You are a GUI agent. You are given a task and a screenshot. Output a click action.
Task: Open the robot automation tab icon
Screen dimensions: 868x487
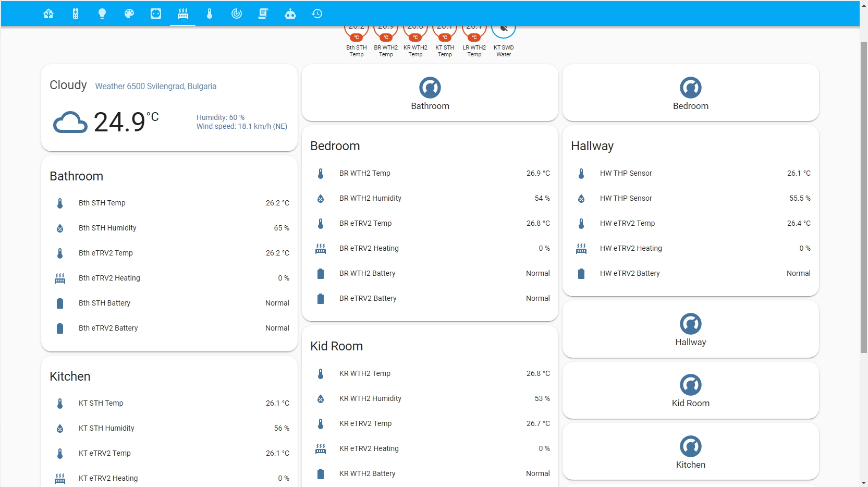tap(290, 14)
